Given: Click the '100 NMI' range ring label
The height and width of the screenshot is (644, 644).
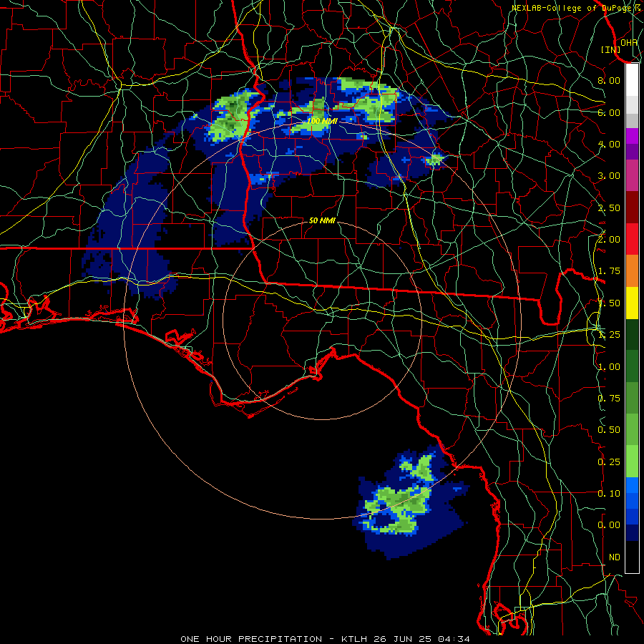Looking at the screenshot, I should click(322, 121).
